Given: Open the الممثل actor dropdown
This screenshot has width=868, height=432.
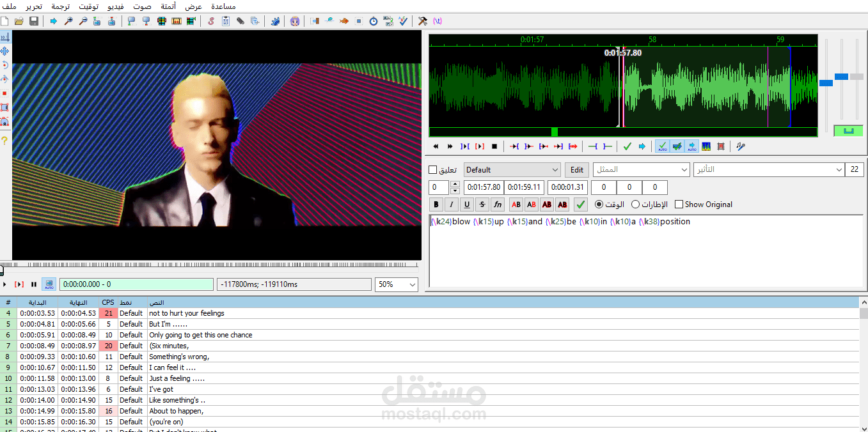Looking at the screenshot, I should (x=642, y=169).
